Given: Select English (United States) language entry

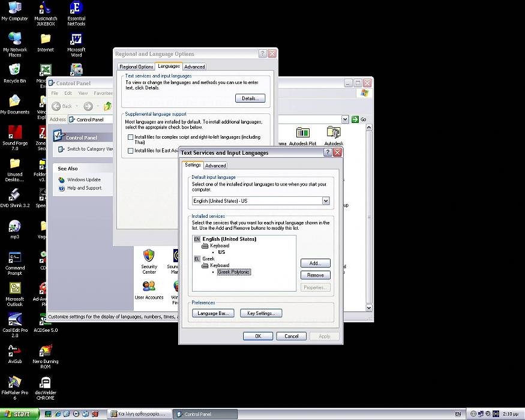Looking at the screenshot, I should coord(229,239).
